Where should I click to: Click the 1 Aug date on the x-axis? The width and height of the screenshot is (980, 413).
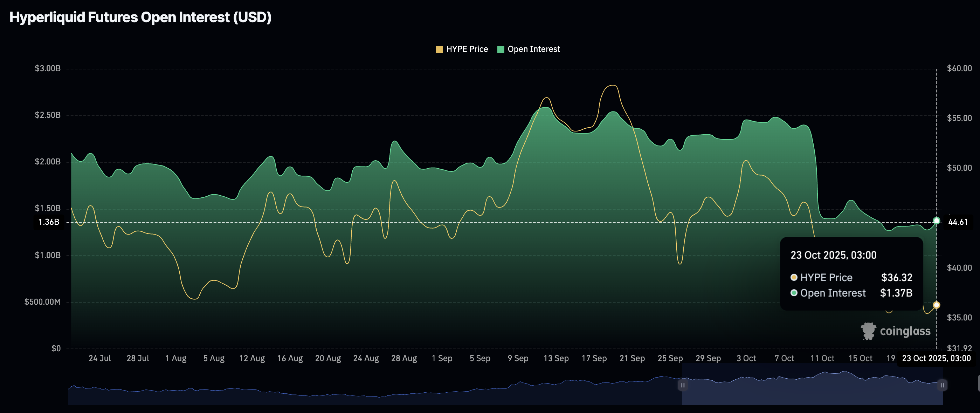176,359
